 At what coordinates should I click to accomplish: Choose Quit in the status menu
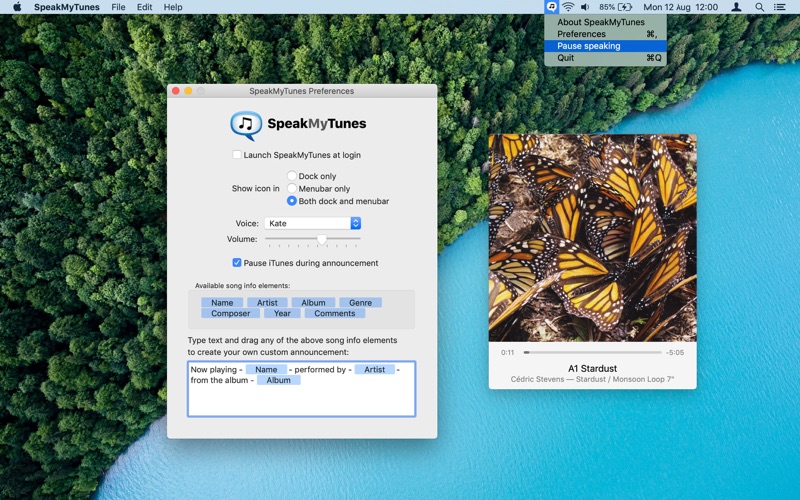pos(605,58)
